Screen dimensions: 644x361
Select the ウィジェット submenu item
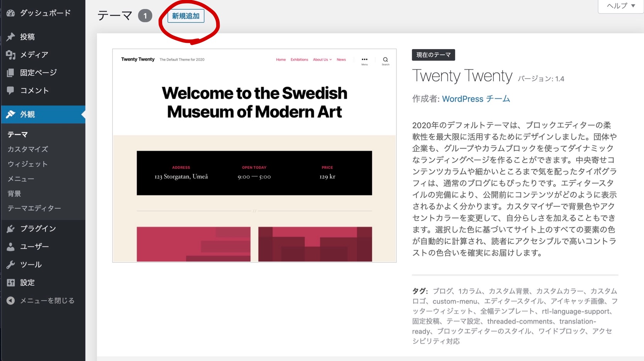pyautogui.click(x=27, y=164)
